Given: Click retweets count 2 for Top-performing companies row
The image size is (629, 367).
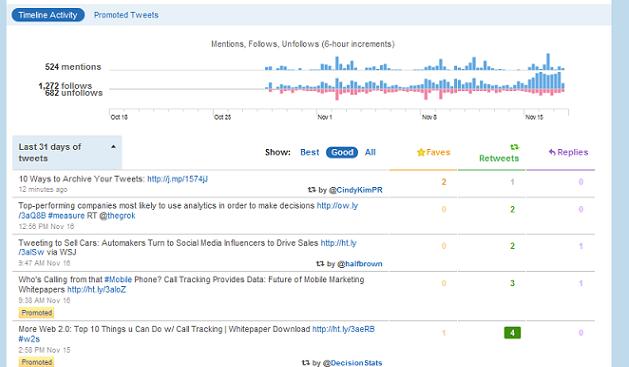Looking at the screenshot, I should point(512,209).
